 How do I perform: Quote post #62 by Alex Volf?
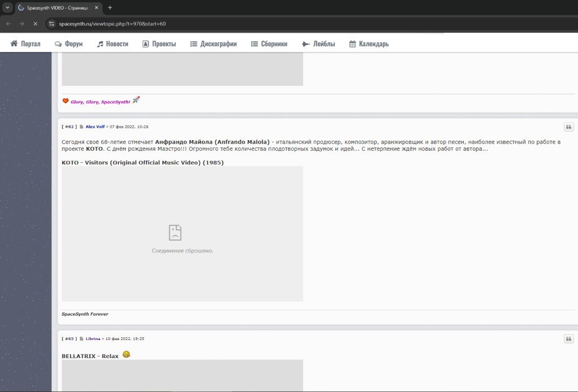point(569,127)
